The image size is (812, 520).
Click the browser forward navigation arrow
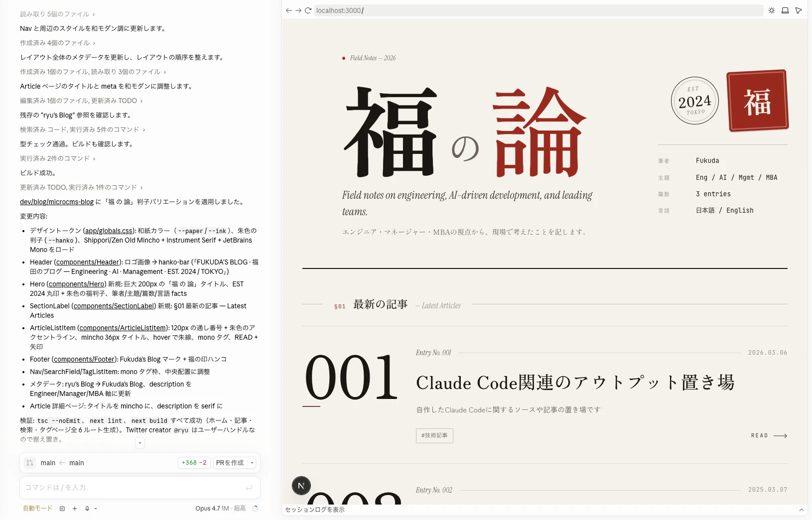click(298, 10)
